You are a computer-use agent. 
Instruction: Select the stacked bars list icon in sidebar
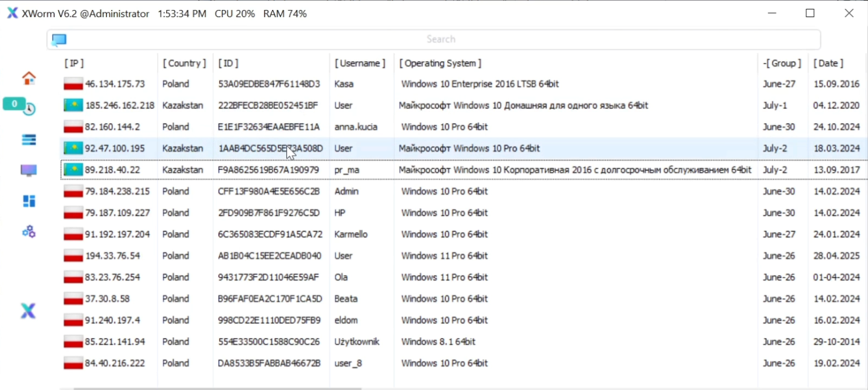[x=29, y=140]
